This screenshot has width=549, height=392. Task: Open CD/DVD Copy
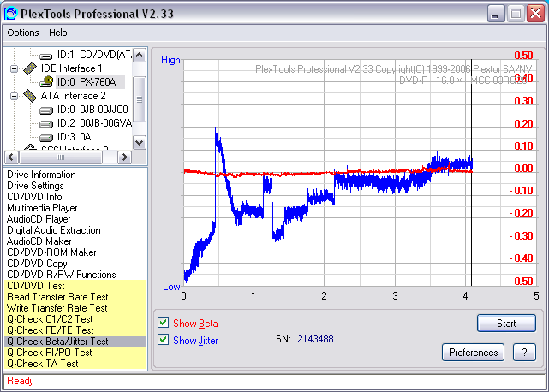click(37, 264)
